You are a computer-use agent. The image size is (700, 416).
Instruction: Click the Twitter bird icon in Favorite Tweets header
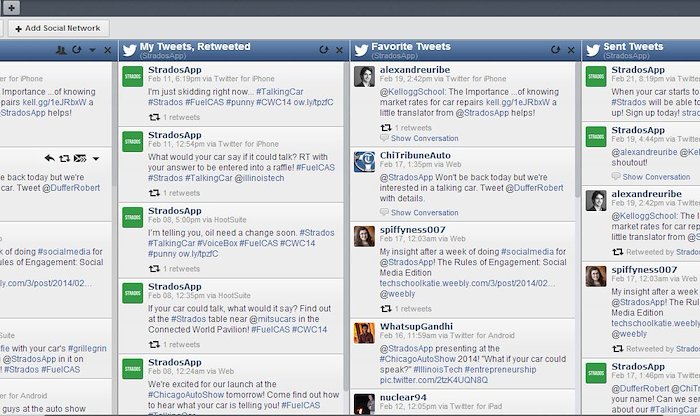pyautogui.click(x=361, y=50)
